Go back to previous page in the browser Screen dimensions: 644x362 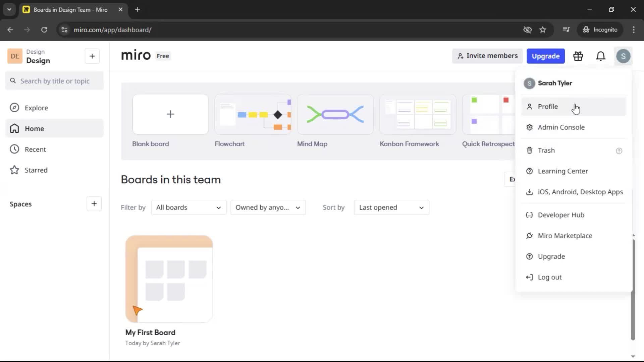tap(10, 29)
